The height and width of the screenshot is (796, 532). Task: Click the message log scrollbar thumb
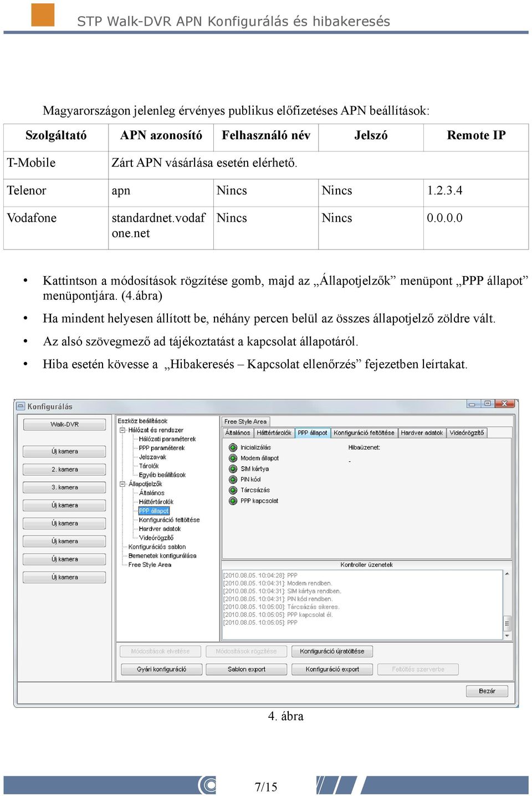pos(507,624)
